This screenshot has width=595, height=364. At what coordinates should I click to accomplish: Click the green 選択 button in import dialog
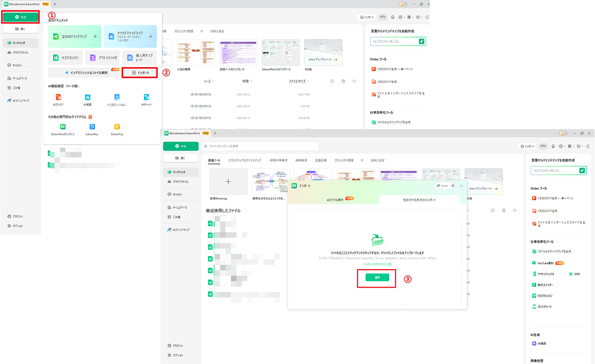pyautogui.click(x=377, y=277)
